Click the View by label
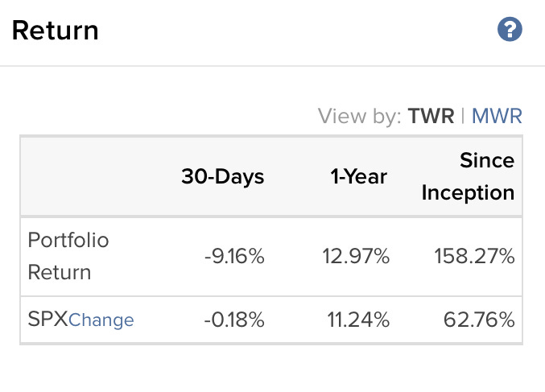The image size is (545, 392). (x=359, y=116)
